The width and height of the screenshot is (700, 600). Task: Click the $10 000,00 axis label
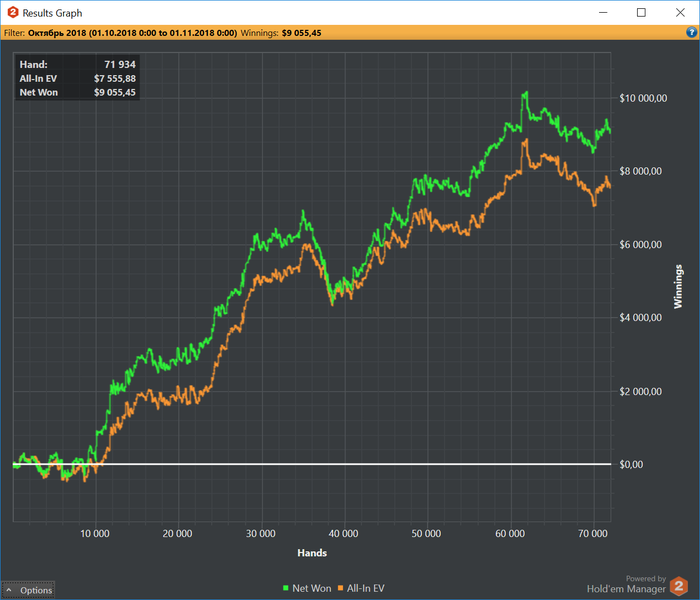(x=643, y=98)
